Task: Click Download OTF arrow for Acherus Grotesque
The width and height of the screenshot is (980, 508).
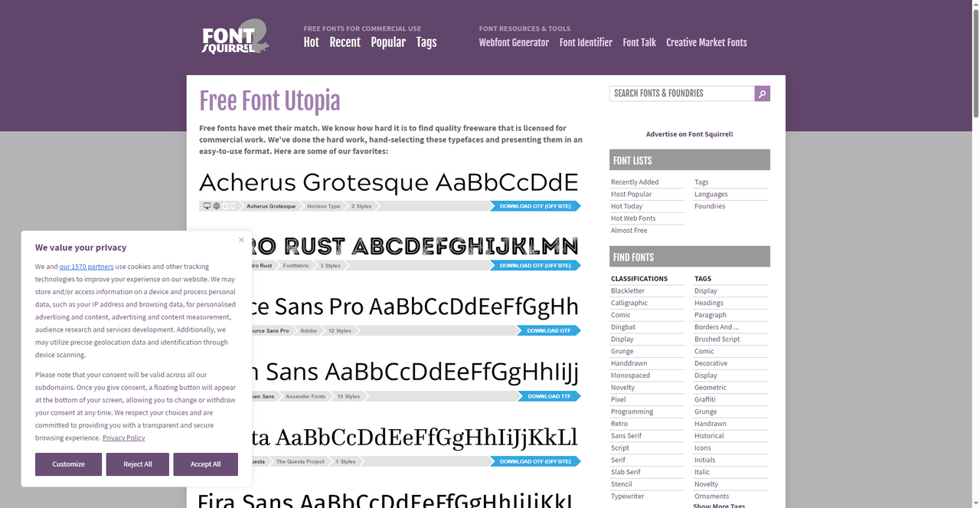Action: click(534, 206)
